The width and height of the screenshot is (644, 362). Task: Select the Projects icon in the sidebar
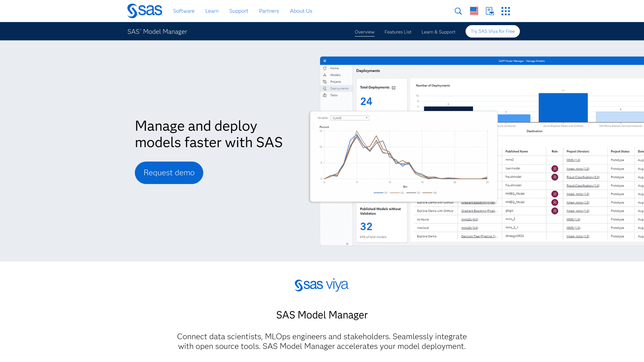[325, 81]
